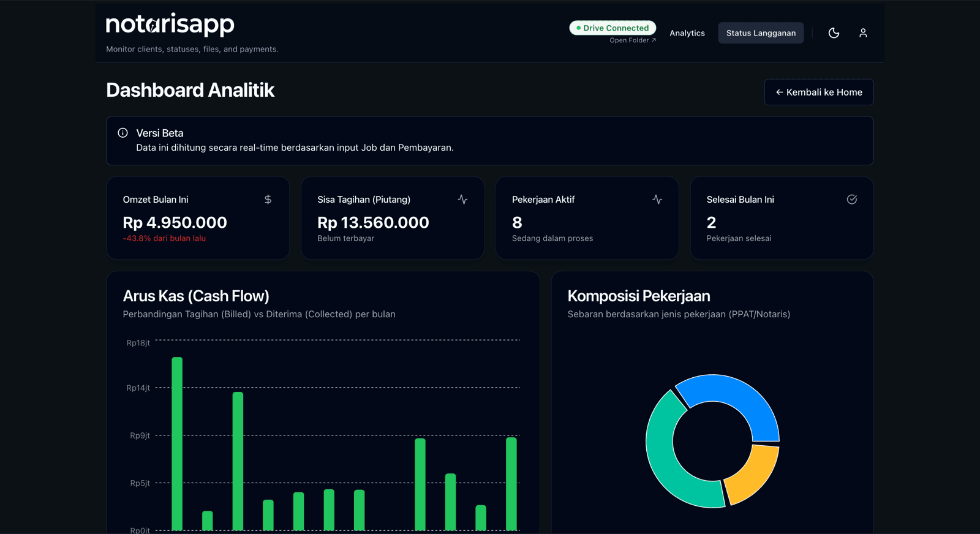
Task: Toggle dark mode with the moon icon
Action: pyautogui.click(x=834, y=33)
